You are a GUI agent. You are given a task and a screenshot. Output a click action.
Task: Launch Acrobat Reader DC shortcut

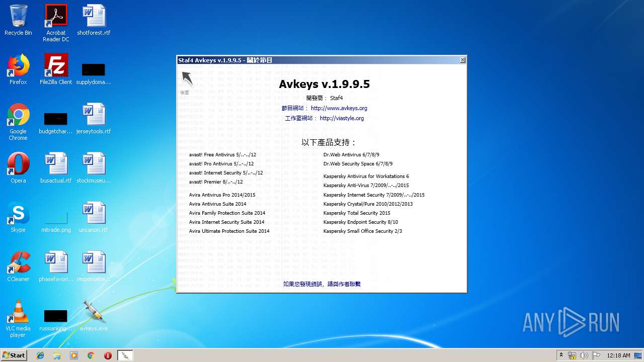pos(56,23)
